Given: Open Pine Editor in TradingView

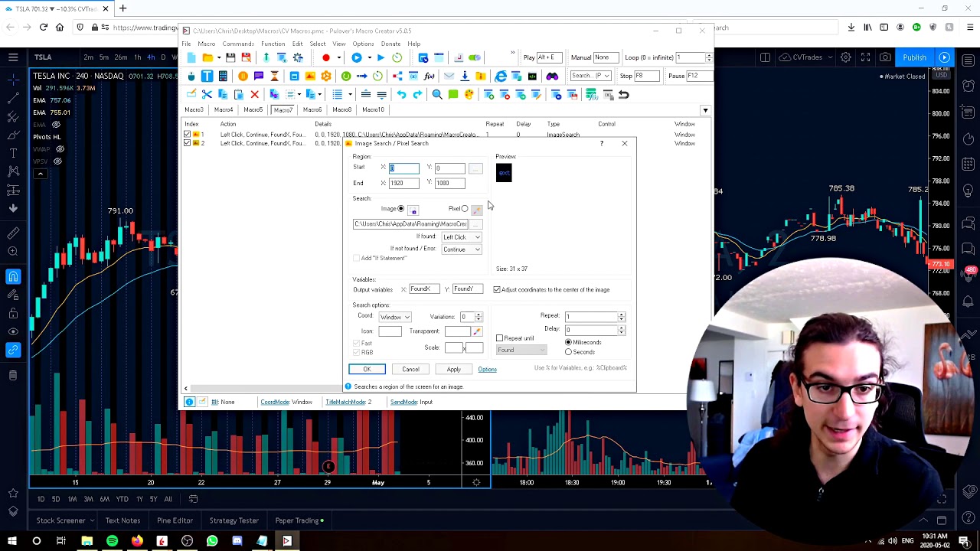Looking at the screenshot, I should (175, 520).
